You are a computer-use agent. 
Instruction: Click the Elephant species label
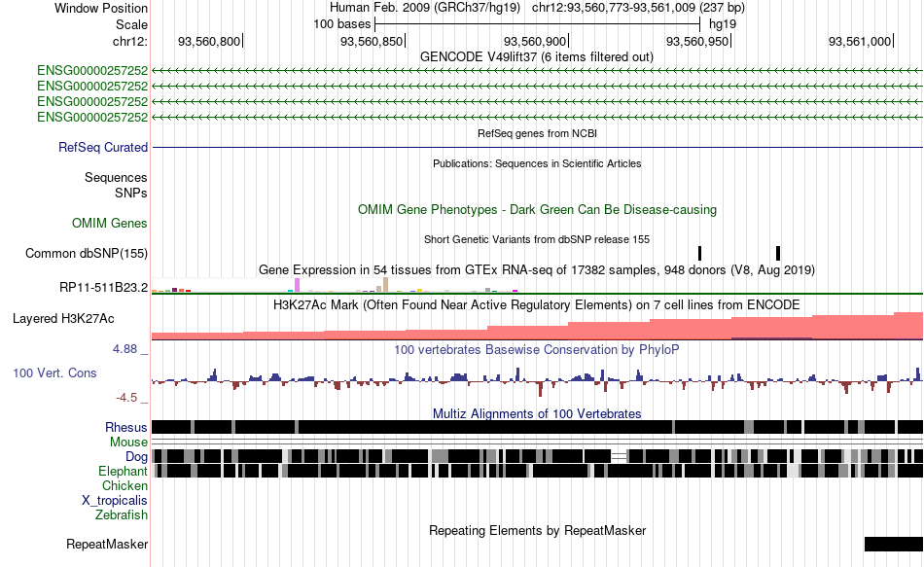pyautogui.click(x=123, y=472)
